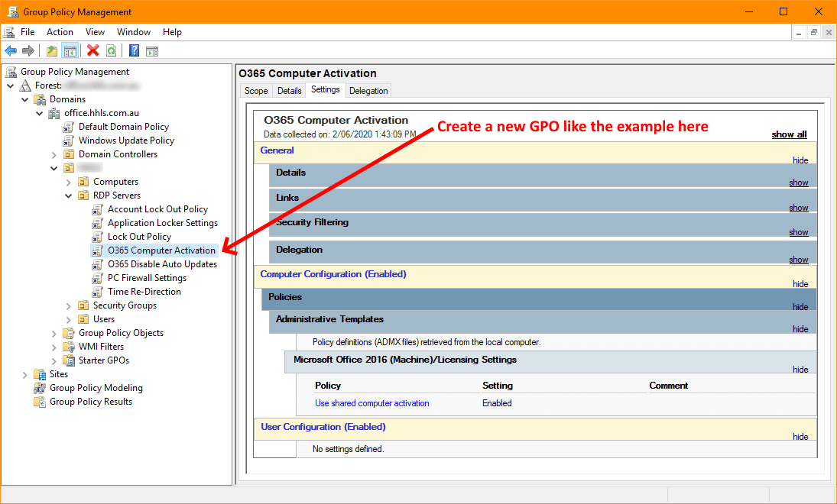The image size is (837, 504).
Task: Click the Show/Hide Action Pane icon
Action: pos(152,51)
